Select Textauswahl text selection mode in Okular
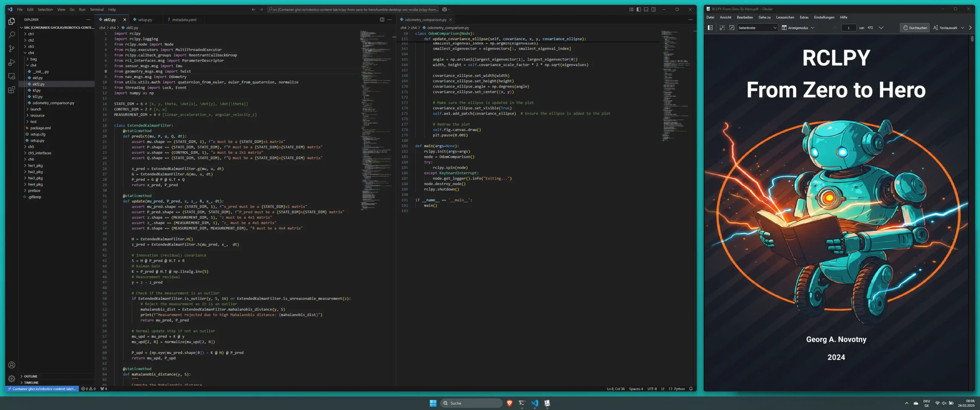This screenshot has width=980, height=410. pos(945,28)
